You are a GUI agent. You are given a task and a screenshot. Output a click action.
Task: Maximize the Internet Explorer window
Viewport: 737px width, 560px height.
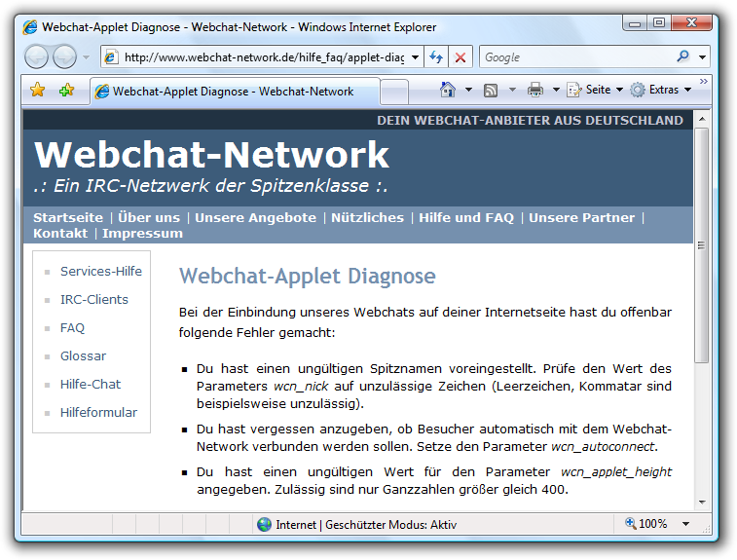[659, 22]
